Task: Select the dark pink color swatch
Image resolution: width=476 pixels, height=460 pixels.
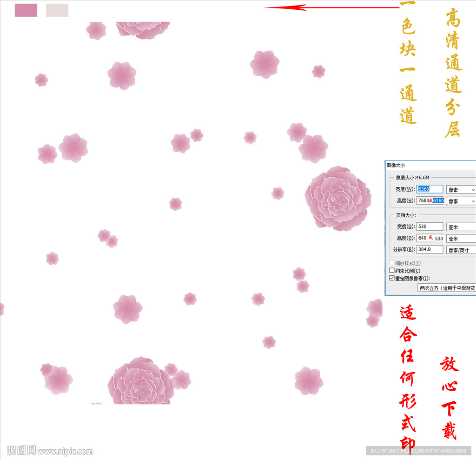Action: click(26, 10)
